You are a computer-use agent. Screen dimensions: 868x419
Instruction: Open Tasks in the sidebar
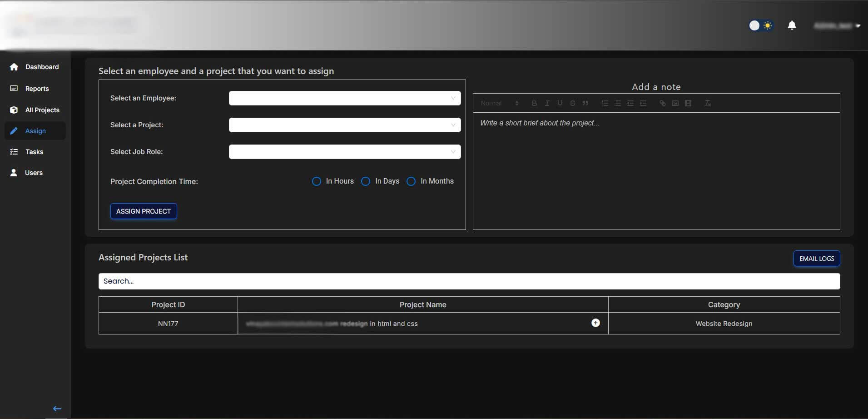click(35, 152)
